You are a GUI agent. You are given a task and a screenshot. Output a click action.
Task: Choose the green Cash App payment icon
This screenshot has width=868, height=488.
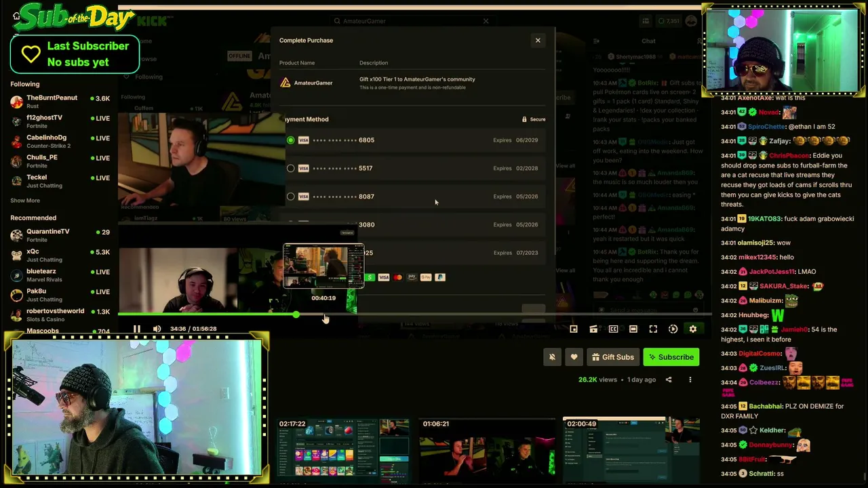tap(370, 277)
